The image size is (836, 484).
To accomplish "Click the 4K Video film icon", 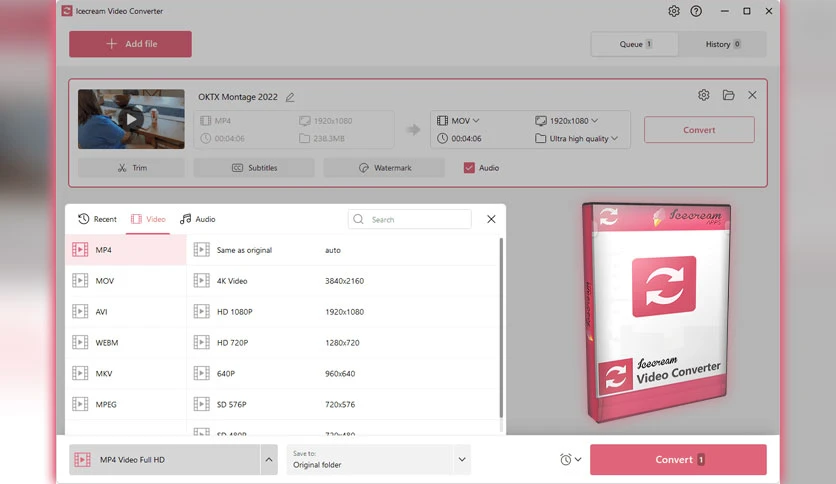I will (x=202, y=280).
